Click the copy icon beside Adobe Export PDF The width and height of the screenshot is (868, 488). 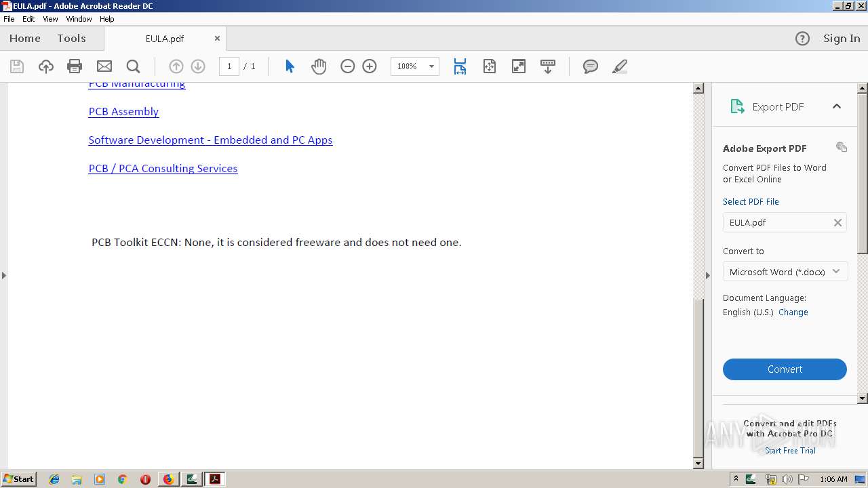842,147
